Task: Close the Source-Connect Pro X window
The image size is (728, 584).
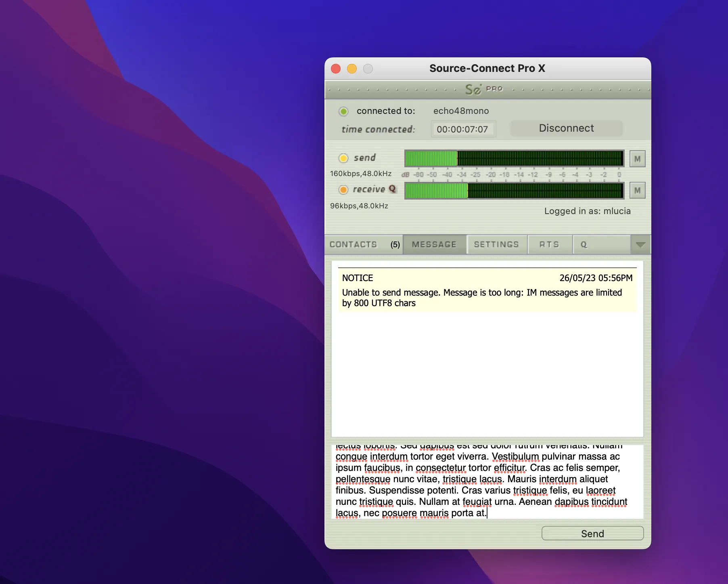Action: pos(336,69)
